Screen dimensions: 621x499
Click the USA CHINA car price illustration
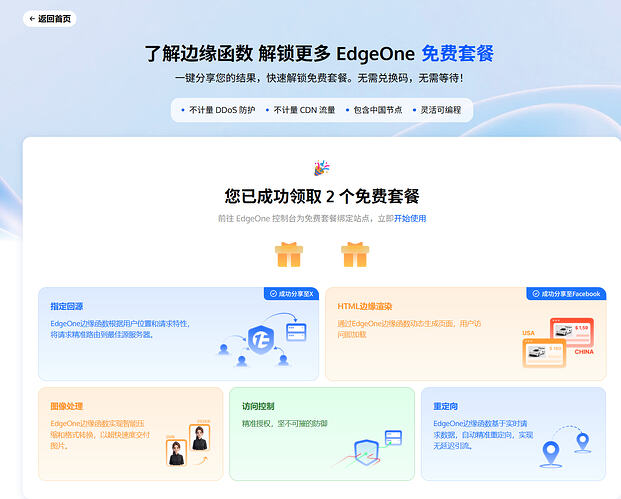point(558,342)
